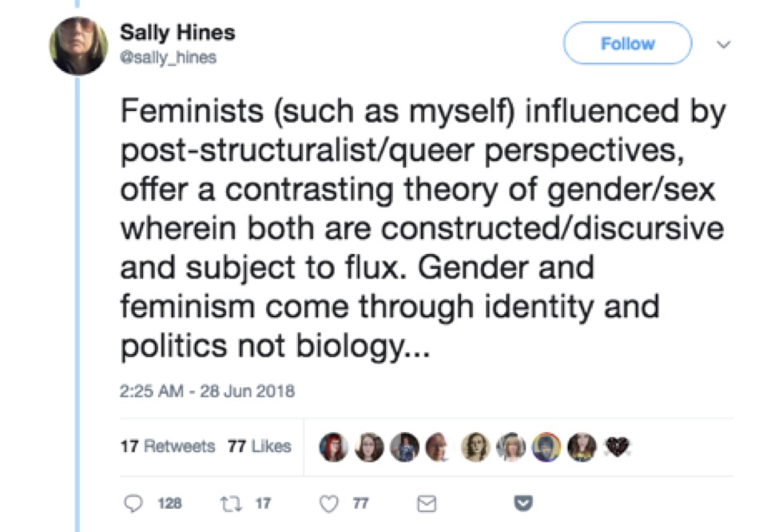
Task: View the 77 Likes list
Action: tap(260, 447)
